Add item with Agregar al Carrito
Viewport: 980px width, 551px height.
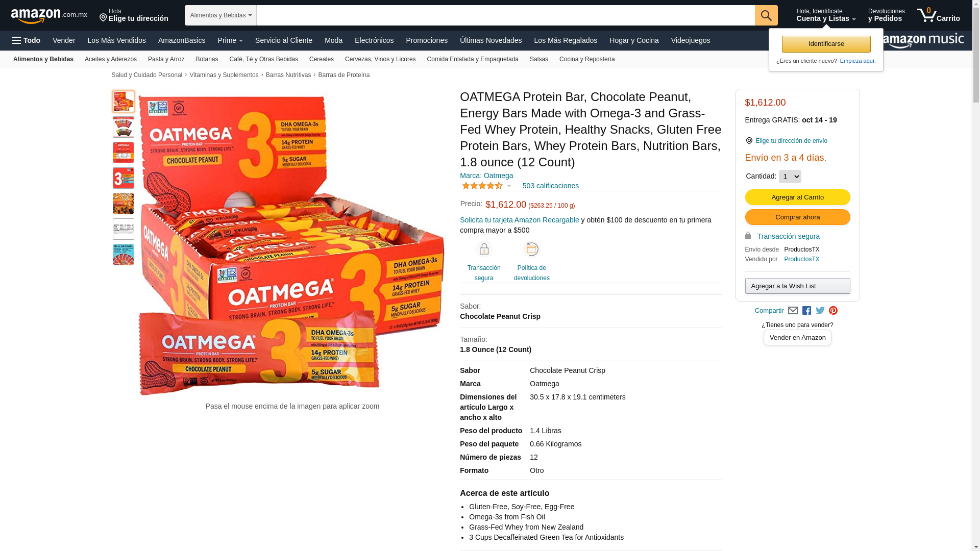click(797, 197)
